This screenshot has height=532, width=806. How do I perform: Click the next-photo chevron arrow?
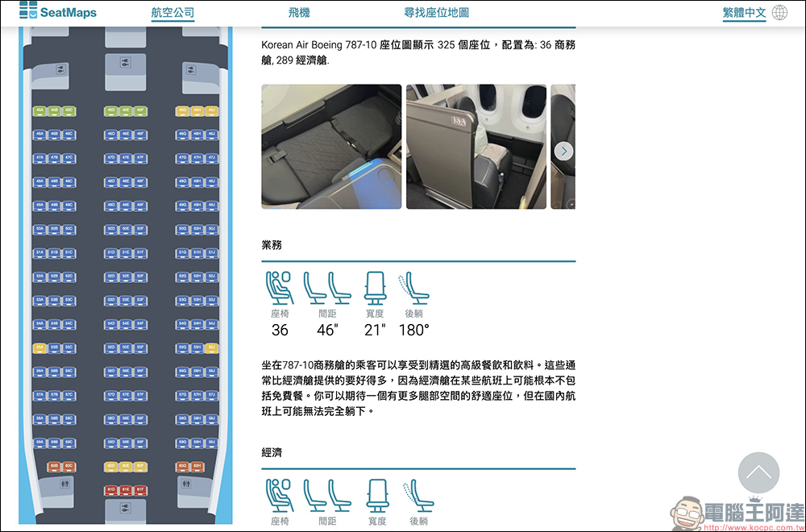563,149
